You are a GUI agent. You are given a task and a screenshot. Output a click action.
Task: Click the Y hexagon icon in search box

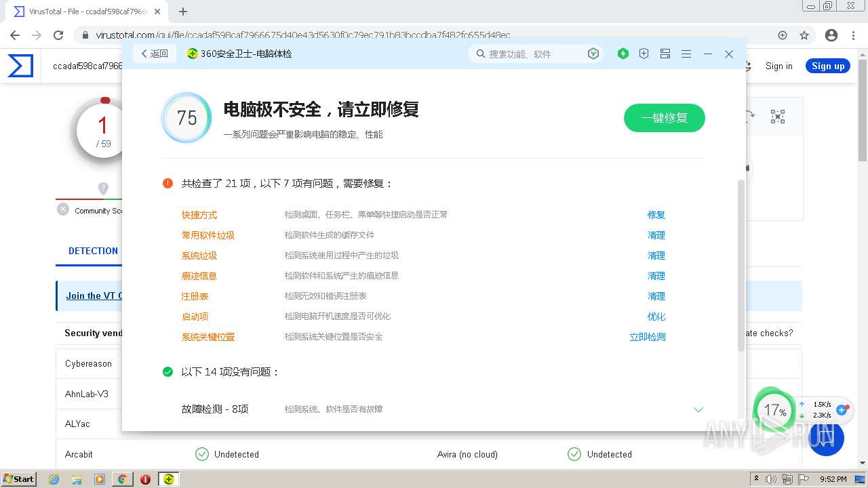593,54
